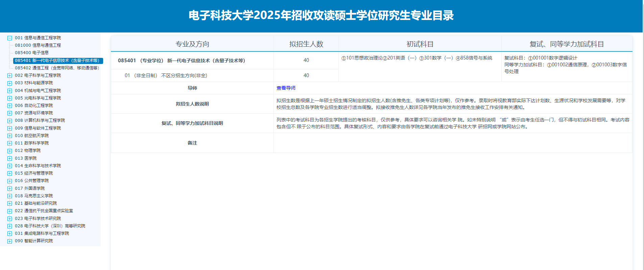Screen dimensions: 644x270
Task: Open 090 智能计算研究院 label
Action: point(34,241)
